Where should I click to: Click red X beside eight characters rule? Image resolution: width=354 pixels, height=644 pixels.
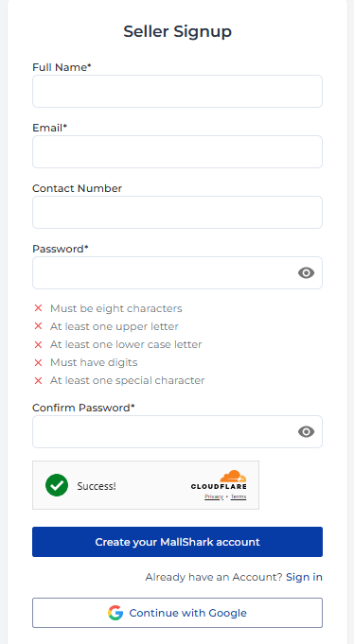point(38,308)
